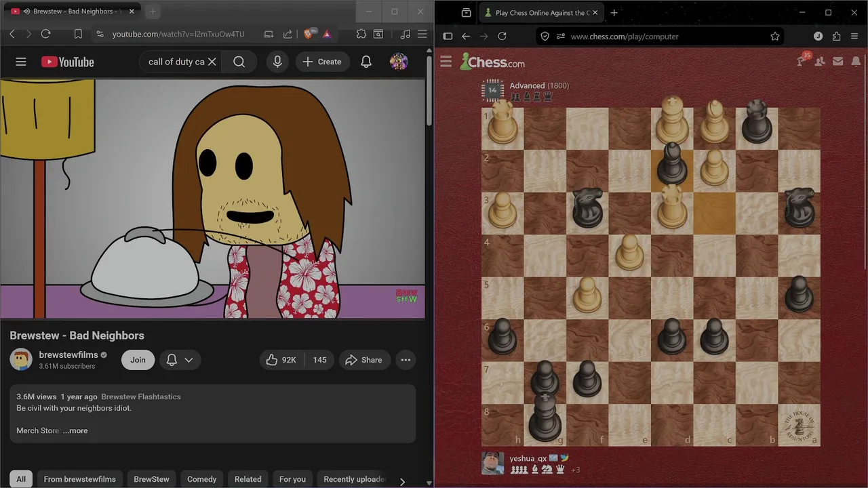868x488 pixels.
Task: Bookmark chess.com page with star icon
Action: click(x=775, y=37)
